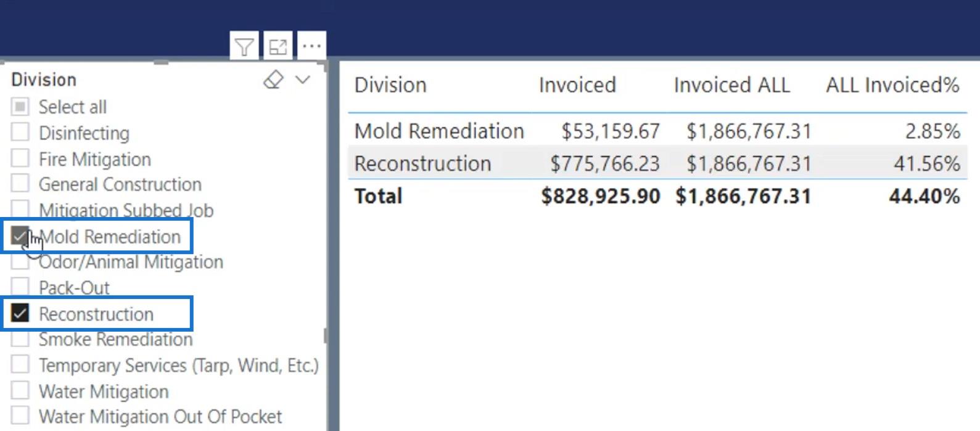Select the Reconstruction table row label

[x=422, y=164]
